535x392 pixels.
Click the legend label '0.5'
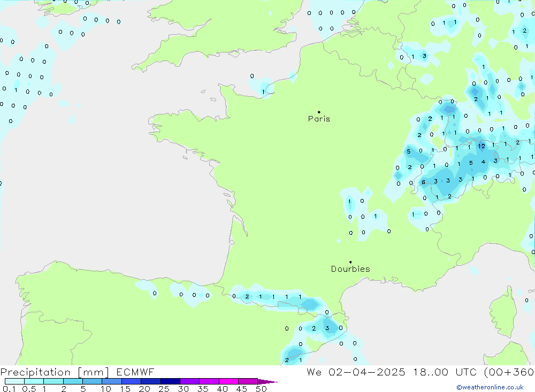29,389
